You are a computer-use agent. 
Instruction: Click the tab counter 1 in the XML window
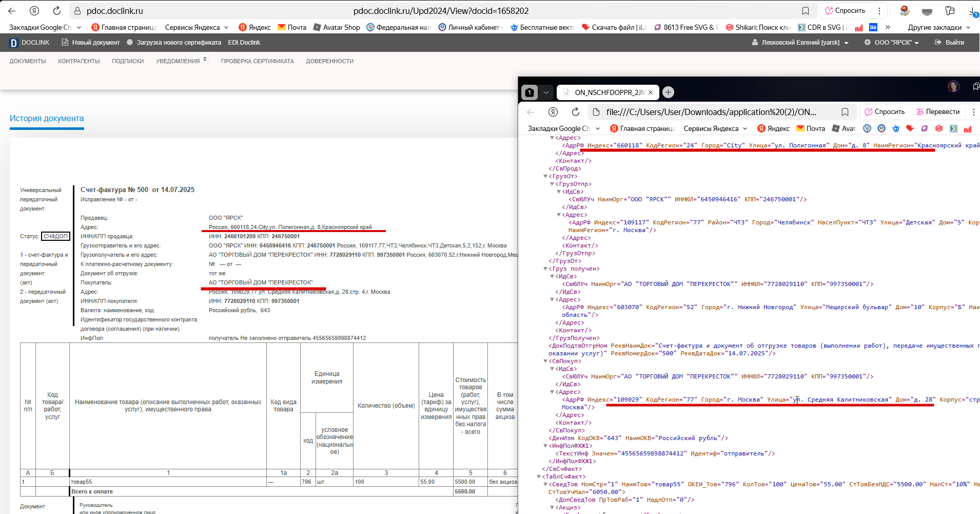(x=530, y=92)
